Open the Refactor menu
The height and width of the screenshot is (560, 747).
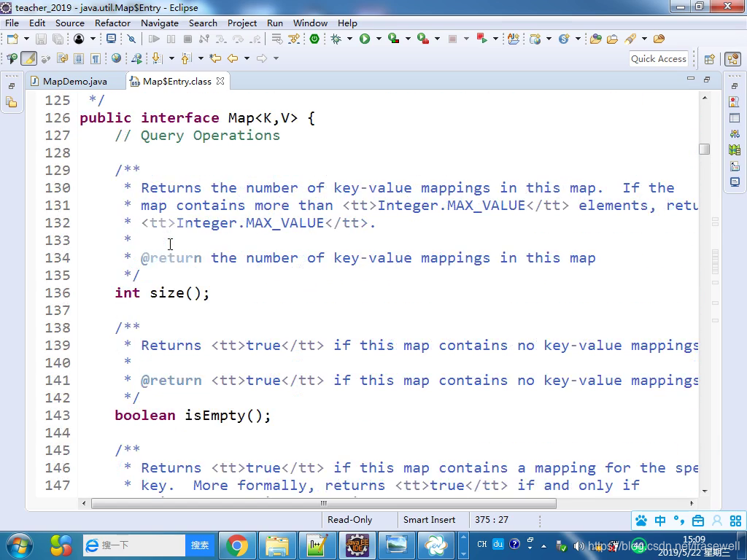tap(112, 23)
